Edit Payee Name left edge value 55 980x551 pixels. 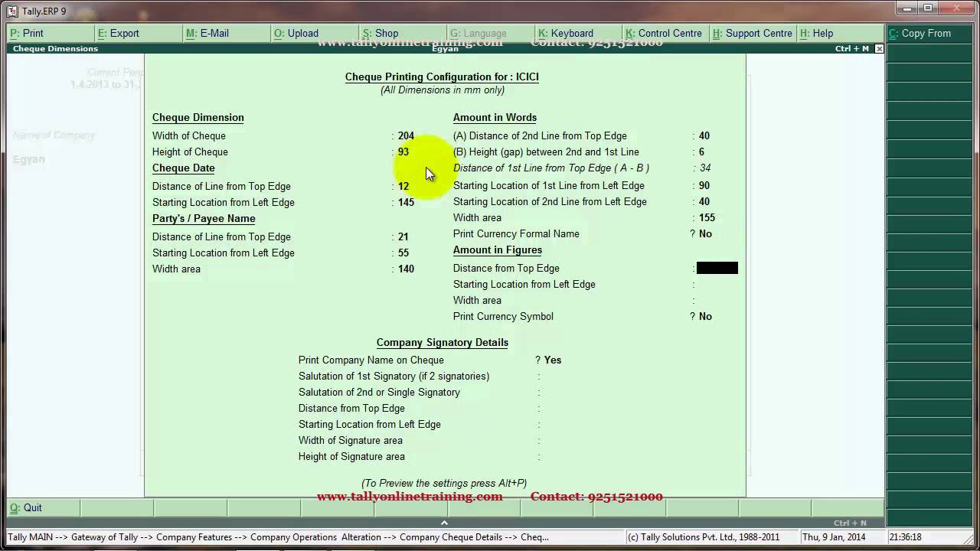[x=403, y=253]
